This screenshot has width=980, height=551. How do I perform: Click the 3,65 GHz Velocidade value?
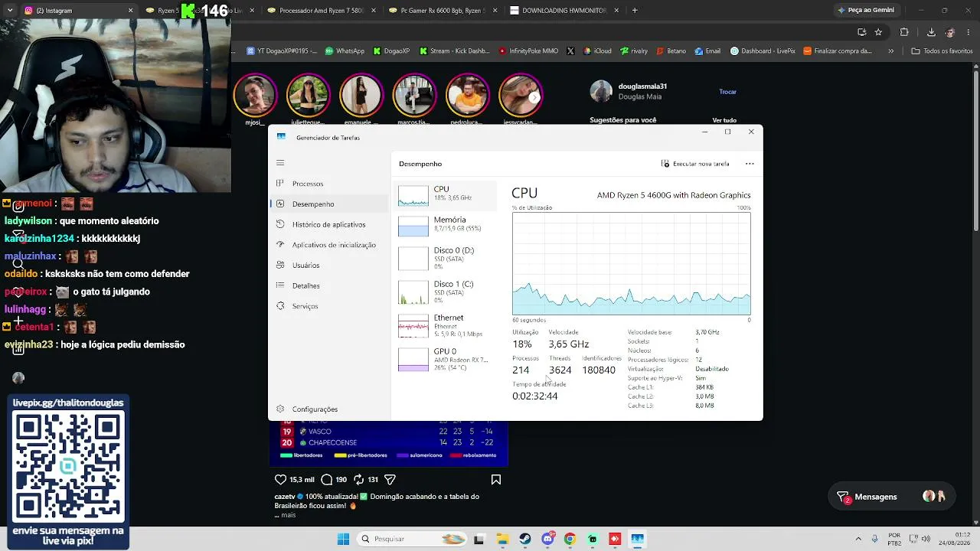point(569,344)
